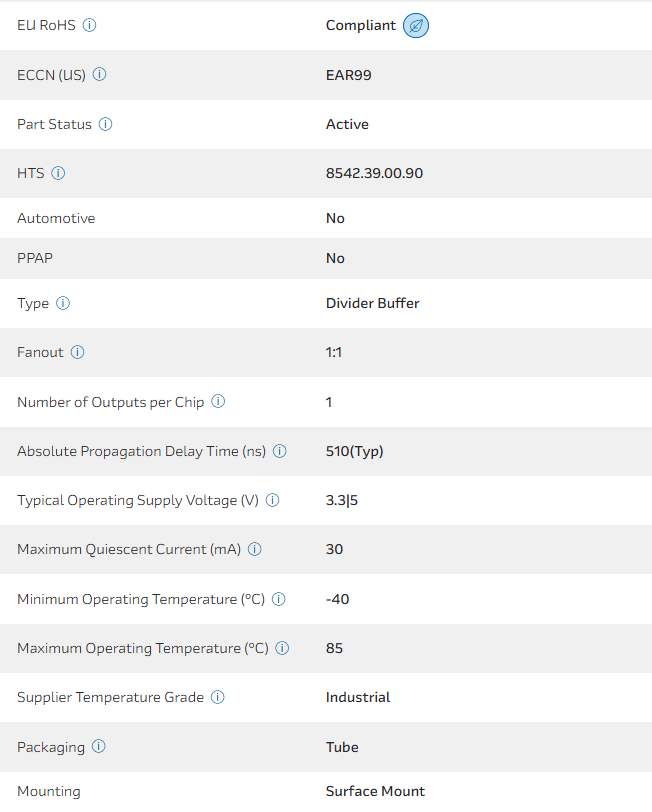Image resolution: width=652 pixels, height=812 pixels.
Task: Click Minimum Operating Temperature info icon
Action: [279, 599]
